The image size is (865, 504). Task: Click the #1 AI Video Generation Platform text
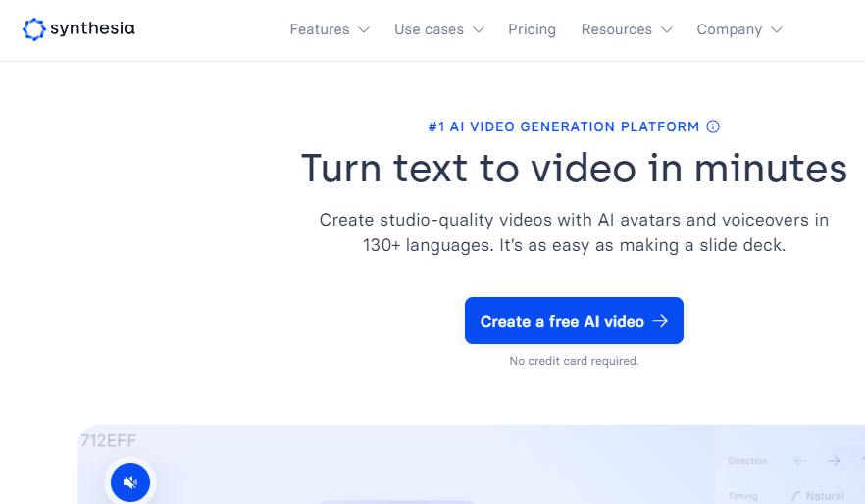(564, 126)
